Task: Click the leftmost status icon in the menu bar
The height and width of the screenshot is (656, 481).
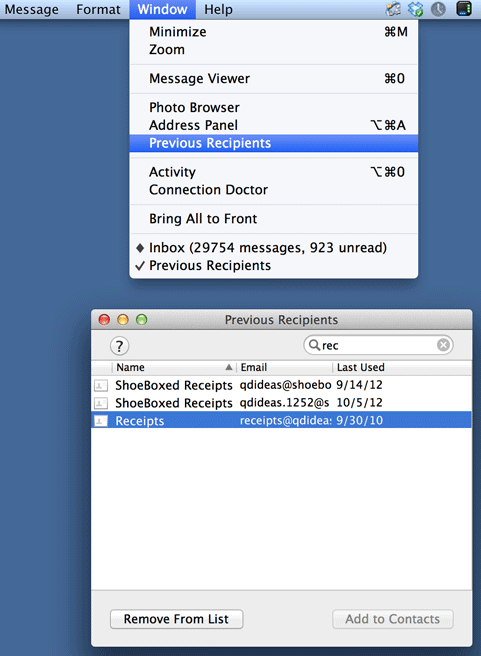Action: [x=393, y=9]
